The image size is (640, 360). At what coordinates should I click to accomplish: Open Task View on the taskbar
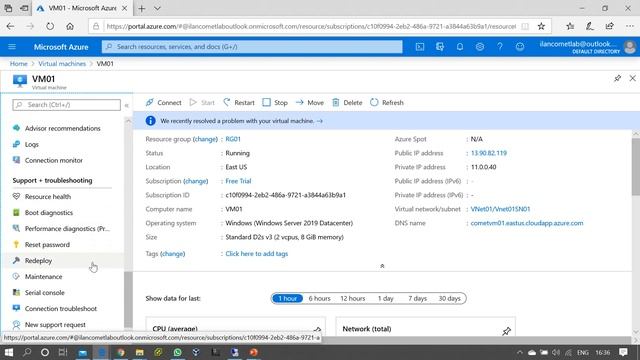pyautogui.click(x=63, y=352)
